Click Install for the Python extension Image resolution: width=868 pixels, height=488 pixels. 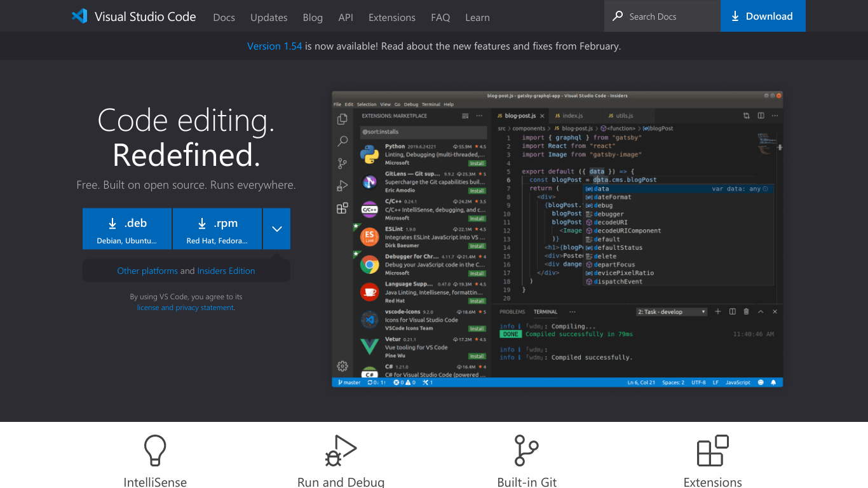(x=477, y=163)
